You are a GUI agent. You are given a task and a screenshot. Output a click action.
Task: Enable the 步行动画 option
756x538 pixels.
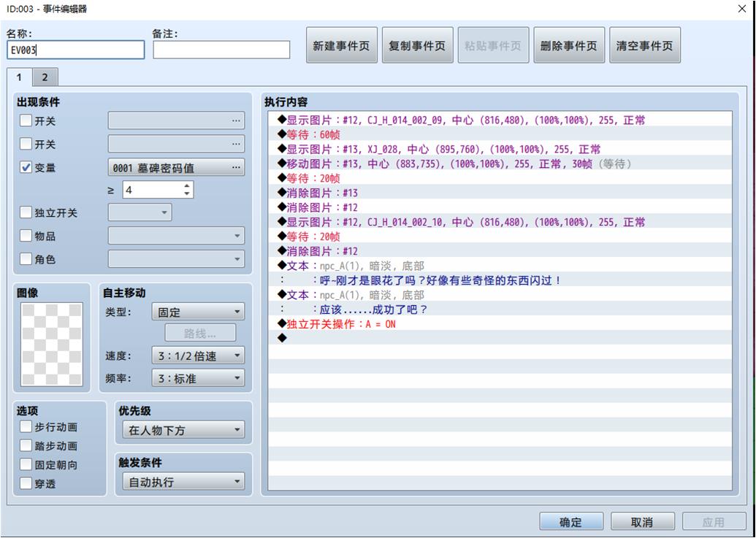[x=26, y=427]
